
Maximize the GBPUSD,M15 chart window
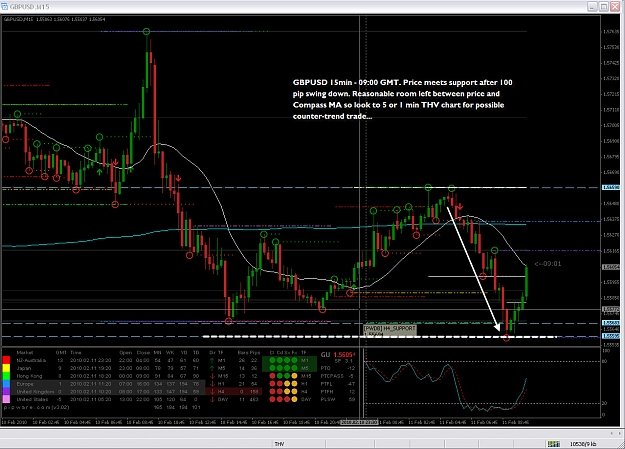click(x=604, y=6)
